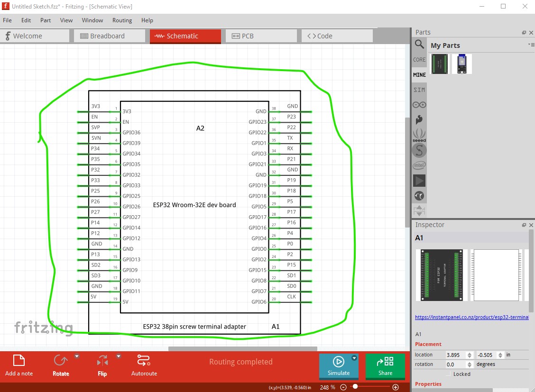Open the Simulate dropdown arrow

tap(354, 358)
